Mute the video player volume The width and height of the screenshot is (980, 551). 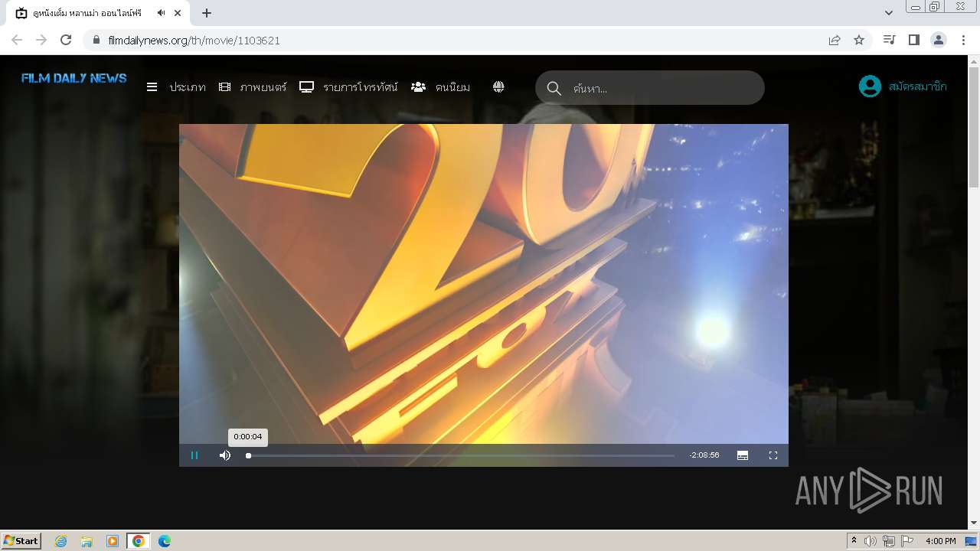[225, 455]
